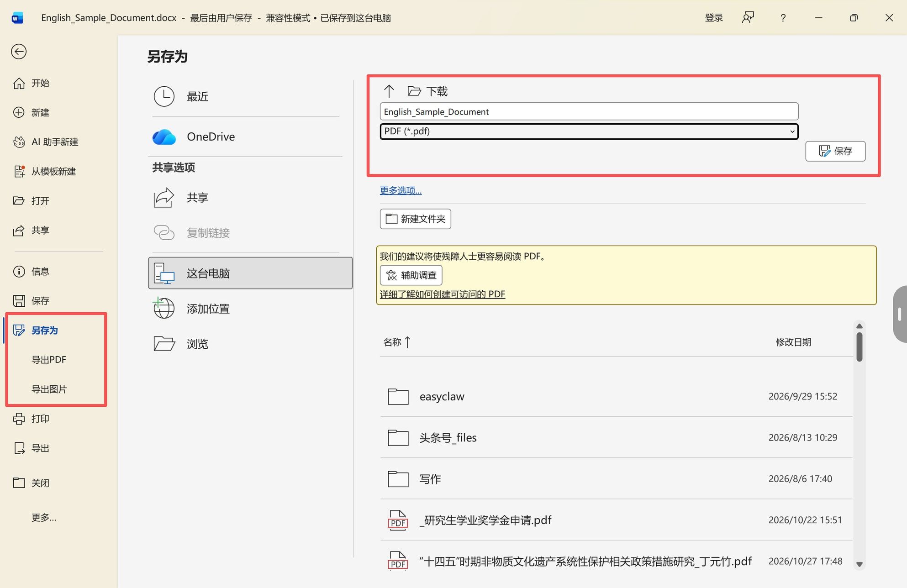The image size is (907, 588).
Task: Choose 导出图片 in sidebar
Action: (49, 389)
